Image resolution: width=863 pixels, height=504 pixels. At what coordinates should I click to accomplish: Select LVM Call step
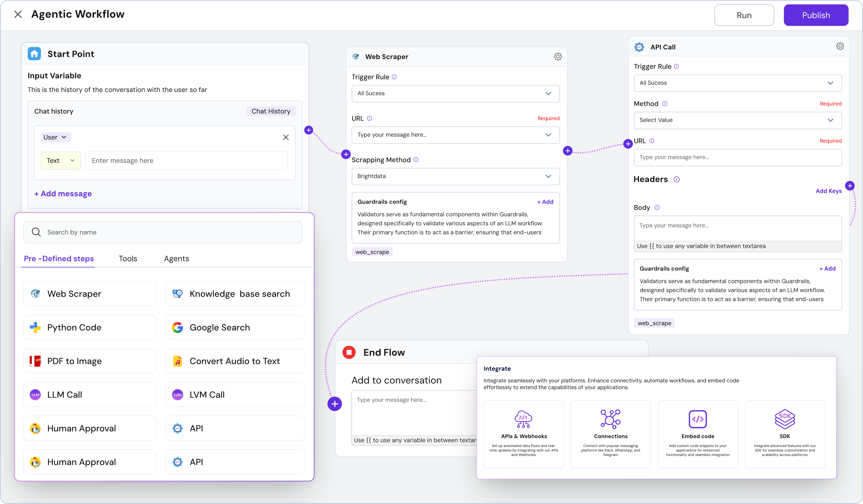coord(235,395)
